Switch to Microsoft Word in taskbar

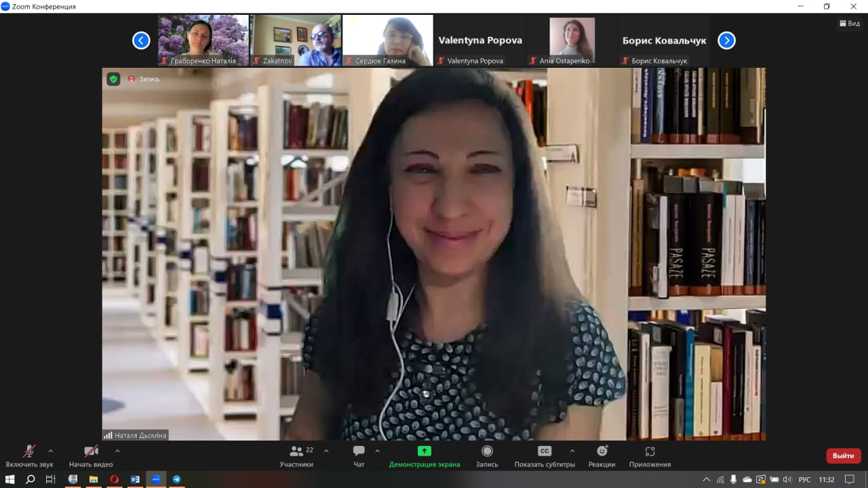pyautogui.click(x=135, y=479)
